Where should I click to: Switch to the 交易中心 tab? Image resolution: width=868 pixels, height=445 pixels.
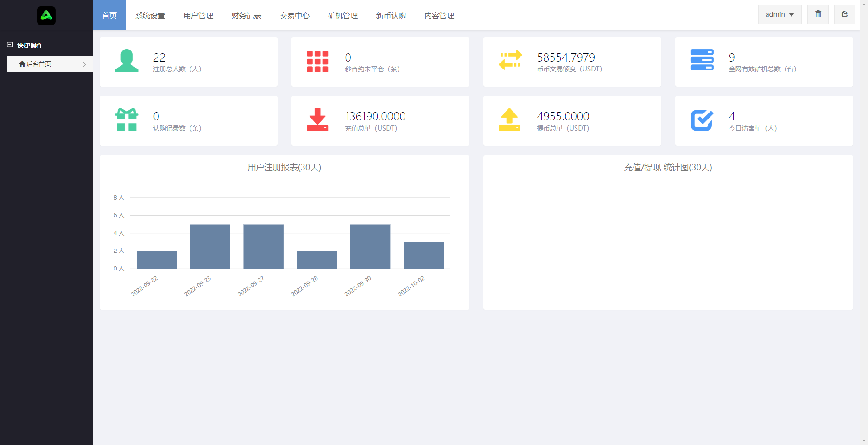pos(294,15)
